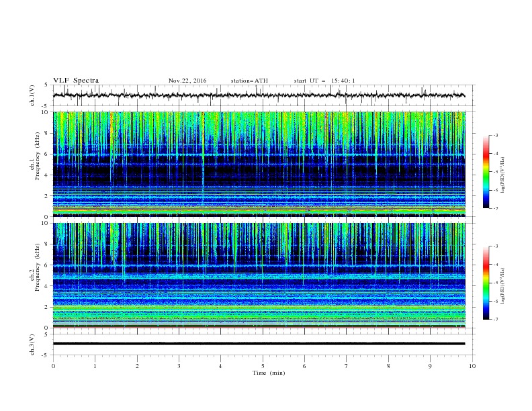Screen dimensions: 532x411
Task: Click the 'Time (min)' axis label
Action: pos(269,373)
